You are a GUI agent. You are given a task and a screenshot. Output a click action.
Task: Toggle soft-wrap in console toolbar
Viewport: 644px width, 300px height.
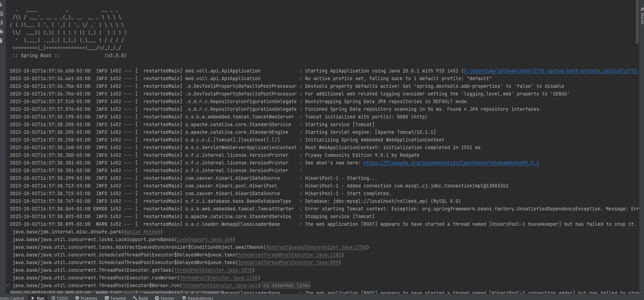tap(1, 14)
